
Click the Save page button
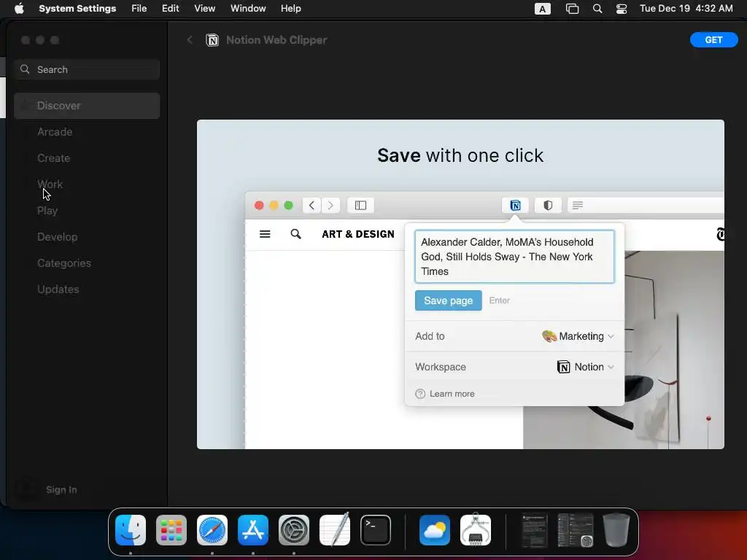[x=449, y=300]
